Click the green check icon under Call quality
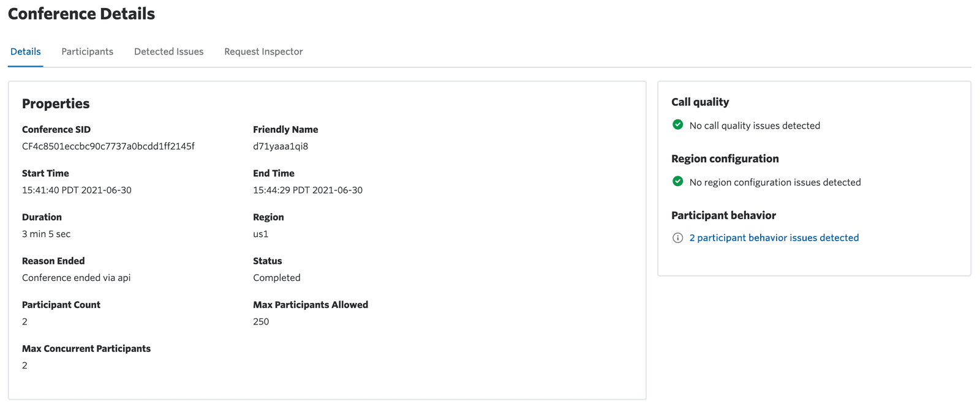The width and height of the screenshot is (980, 415). (x=677, y=125)
